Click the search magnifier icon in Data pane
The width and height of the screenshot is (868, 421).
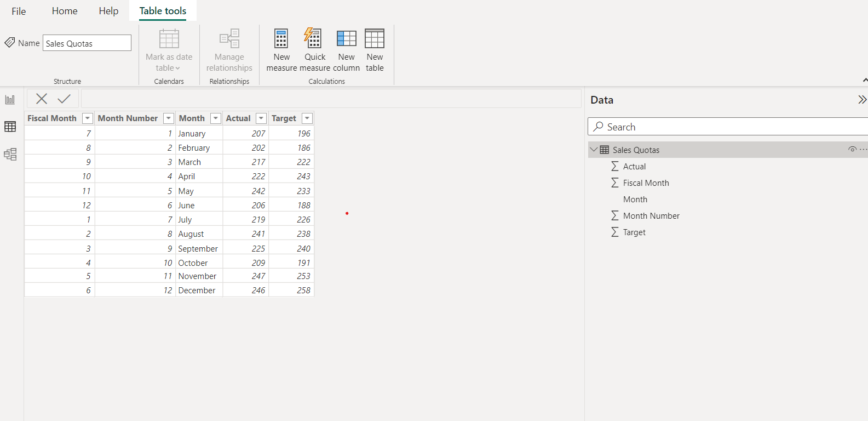tap(599, 126)
